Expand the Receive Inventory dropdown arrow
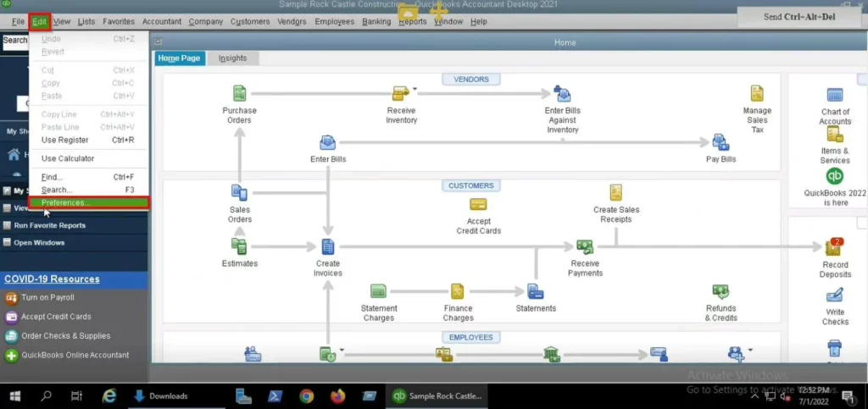 coord(415,89)
